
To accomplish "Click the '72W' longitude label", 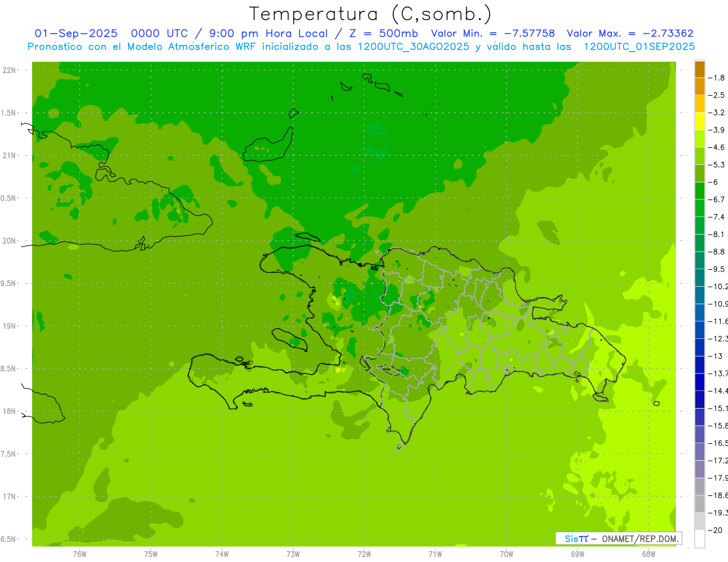I will (x=364, y=555).
